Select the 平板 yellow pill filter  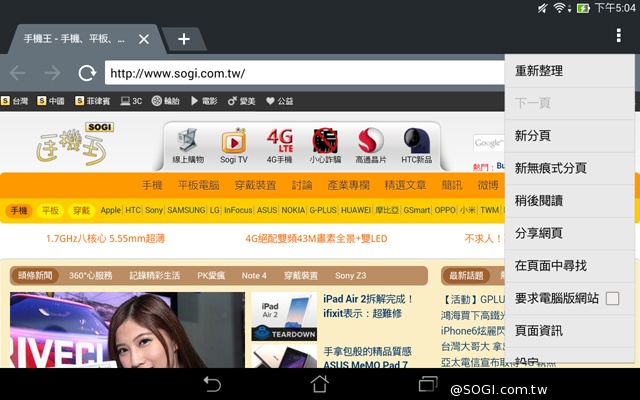click(x=50, y=211)
